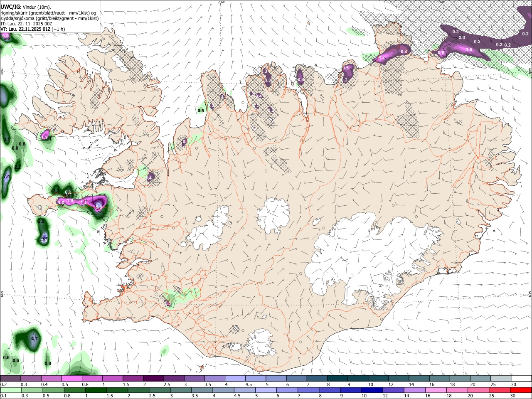This screenshot has width=532, height=399.
Task: Pick the pale green 0.1–0.3 rain swatch
Action: [11, 390]
